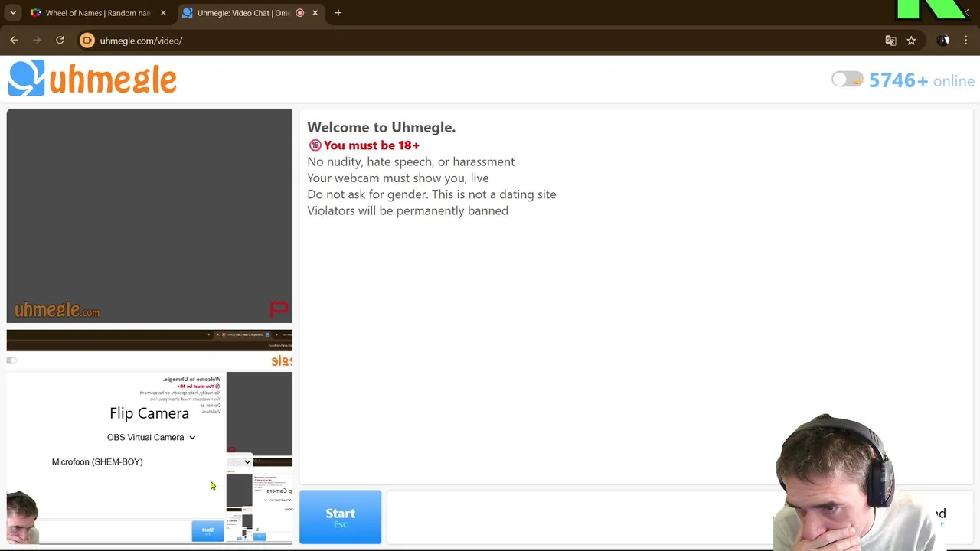The width and height of the screenshot is (980, 551).
Task: Close the Wheel of Names tab
Action: [163, 13]
